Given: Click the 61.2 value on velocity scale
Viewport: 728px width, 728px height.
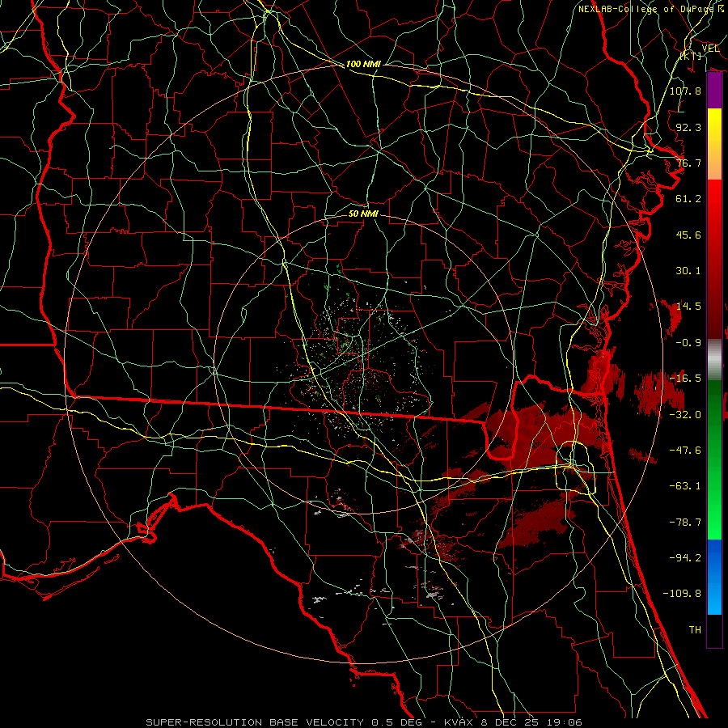Looking at the screenshot, I should pos(688,199).
